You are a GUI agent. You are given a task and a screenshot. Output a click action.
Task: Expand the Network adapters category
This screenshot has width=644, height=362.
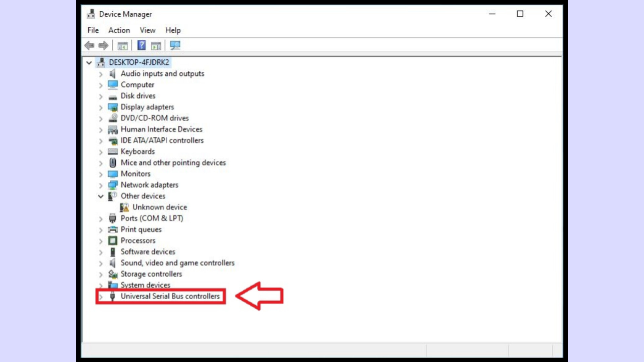[100, 185]
